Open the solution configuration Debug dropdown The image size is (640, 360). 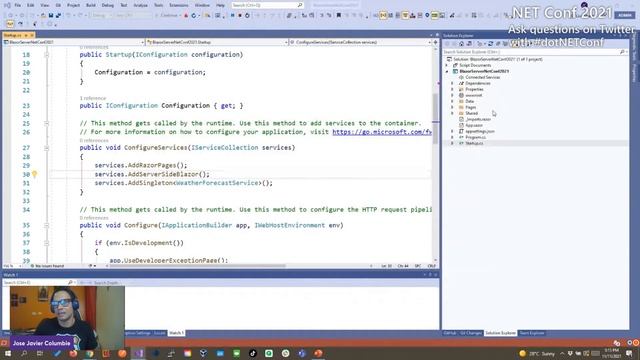pyautogui.click(x=101, y=15)
